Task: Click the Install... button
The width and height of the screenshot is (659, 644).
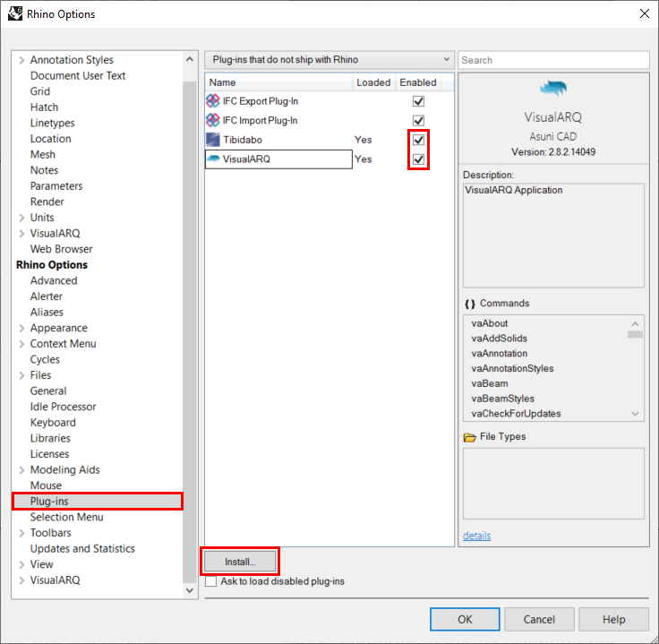Action: click(240, 562)
